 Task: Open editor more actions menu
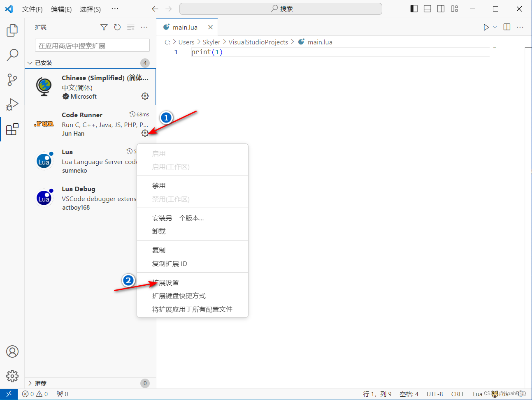click(520, 27)
